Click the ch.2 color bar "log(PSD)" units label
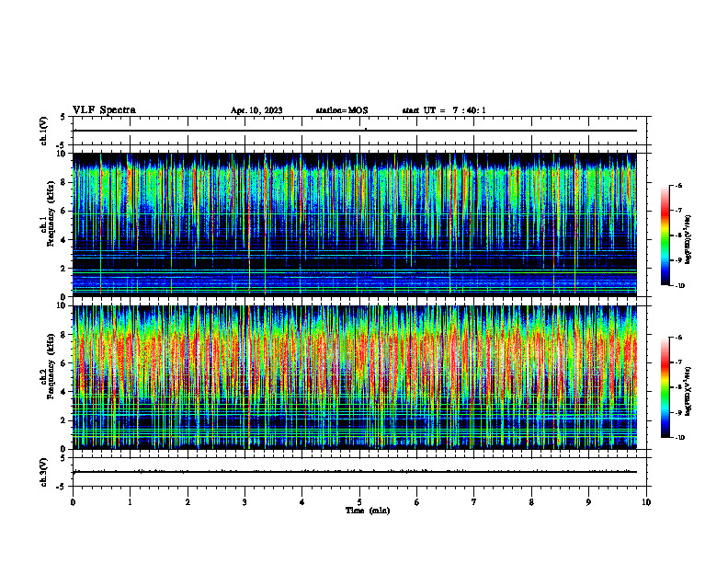Image resolution: width=728 pixels, height=563 pixels. tap(689, 391)
